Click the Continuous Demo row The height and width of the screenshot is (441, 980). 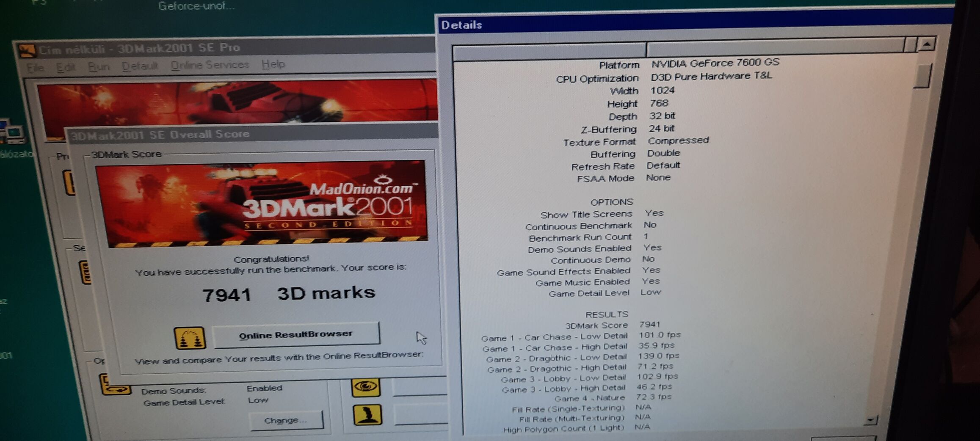coord(603,259)
